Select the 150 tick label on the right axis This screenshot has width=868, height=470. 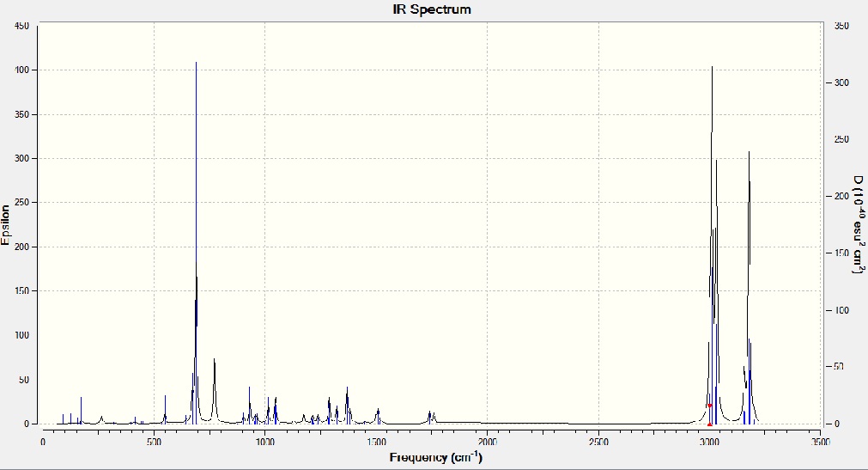click(841, 253)
